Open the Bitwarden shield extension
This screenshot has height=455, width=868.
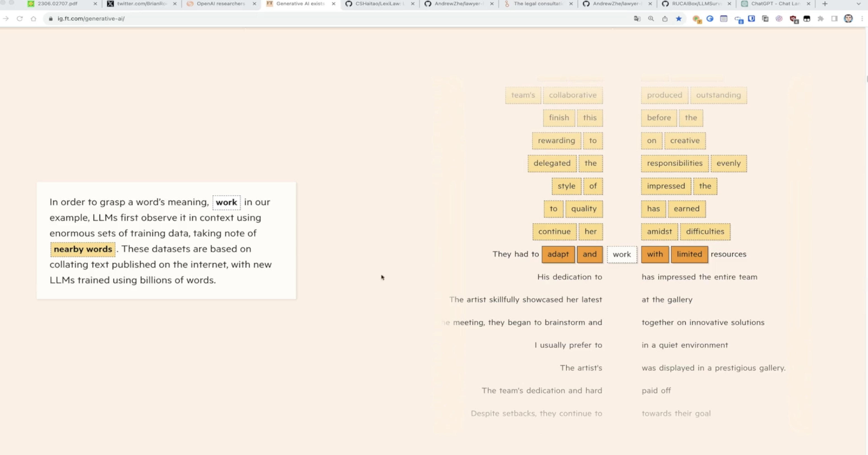[752, 18]
